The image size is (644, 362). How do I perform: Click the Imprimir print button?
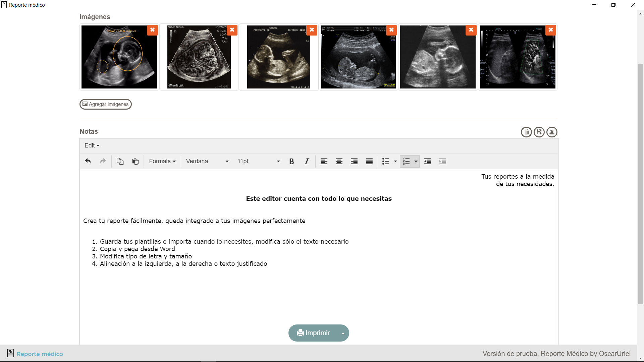pyautogui.click(x=314, y=333)
